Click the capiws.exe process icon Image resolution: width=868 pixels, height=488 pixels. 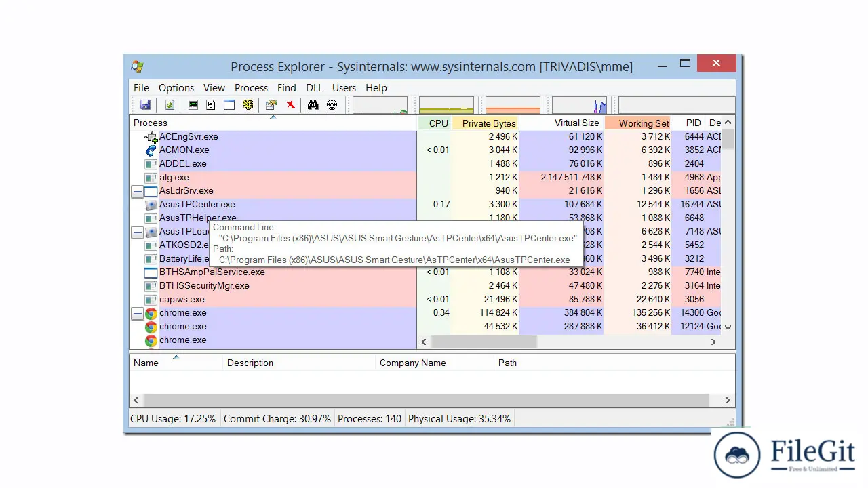151,300
